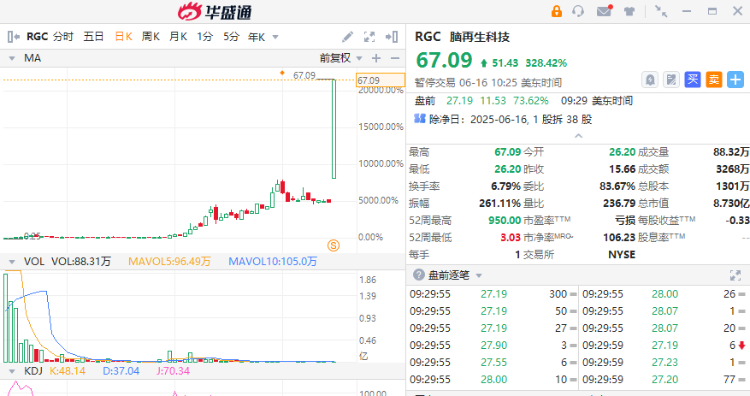
Task: Zoom in chart with plus icon
Action: pyautogui.click(x=376, y=58)
